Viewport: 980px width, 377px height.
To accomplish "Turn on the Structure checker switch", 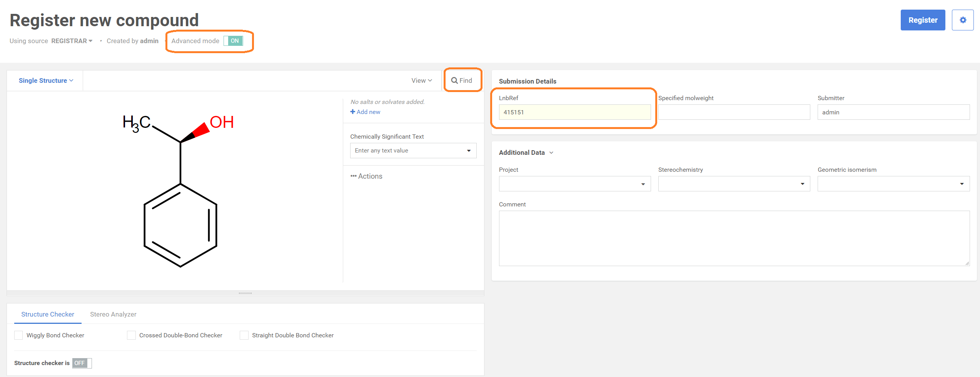I will coord(82,363).
